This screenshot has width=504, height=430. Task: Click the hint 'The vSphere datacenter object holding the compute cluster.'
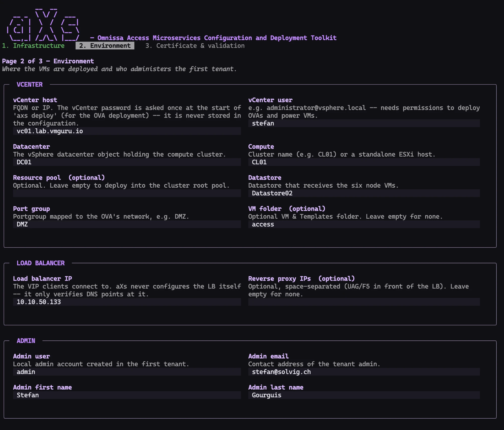(x=119, y=155)
